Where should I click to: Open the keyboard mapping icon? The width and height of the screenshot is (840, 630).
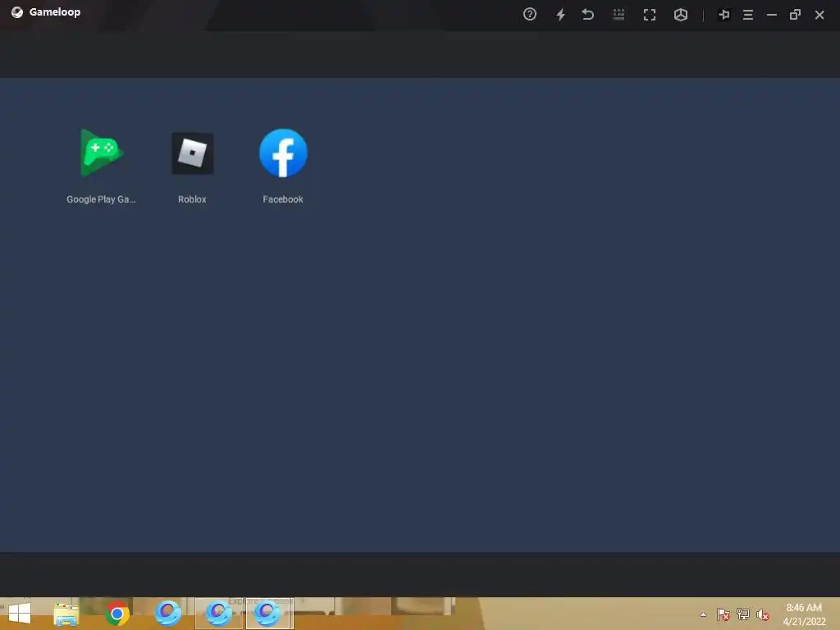(x=619, y=15)
